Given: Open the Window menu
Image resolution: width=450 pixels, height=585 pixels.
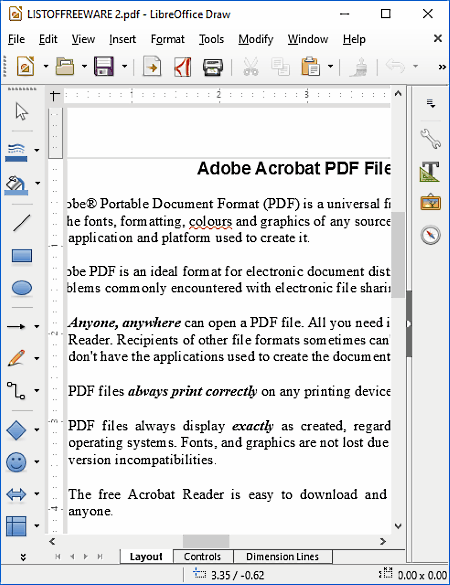Looking at the screenshot, I should point(308,39).
